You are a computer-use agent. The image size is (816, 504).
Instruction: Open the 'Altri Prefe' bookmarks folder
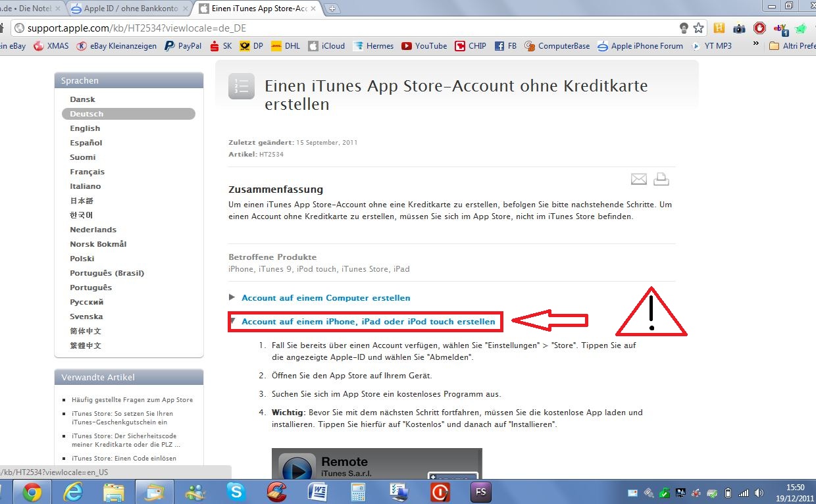coord(792,46)
